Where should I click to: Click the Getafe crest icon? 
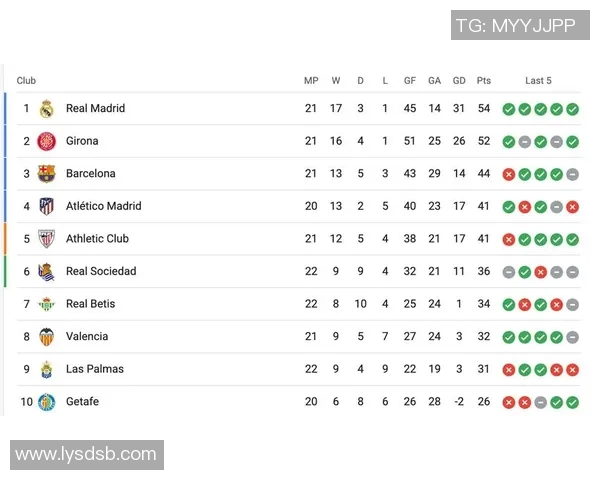(46, 402)
